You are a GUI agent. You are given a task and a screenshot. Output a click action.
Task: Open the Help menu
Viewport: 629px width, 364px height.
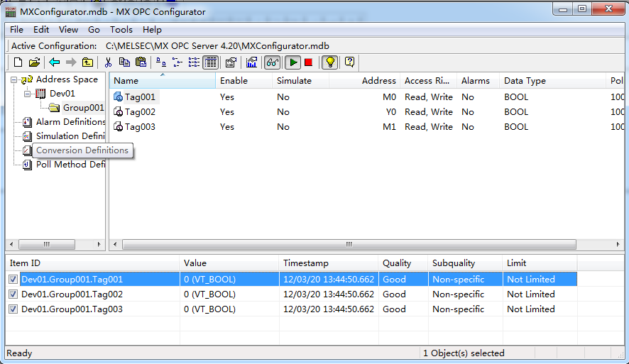tap(152, 30)
